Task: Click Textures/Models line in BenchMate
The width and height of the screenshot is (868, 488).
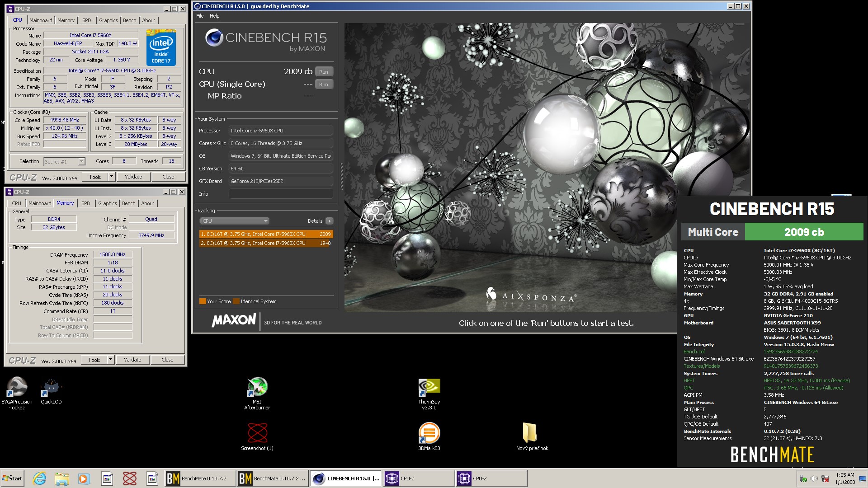Action: coord(750,366)
